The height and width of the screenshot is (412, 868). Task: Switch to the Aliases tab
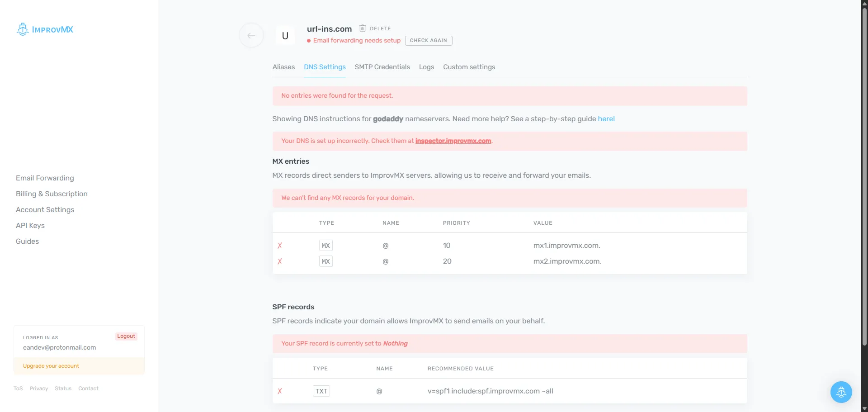pyautogui.click(x=283, y=67)
